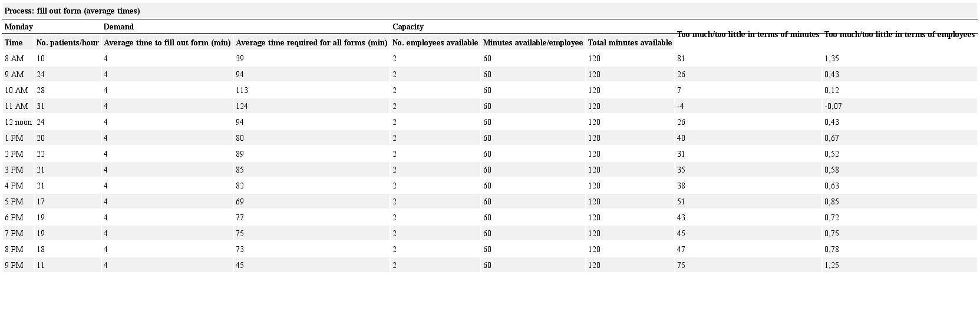
Task: Click the 9 PM time cell
Action: pyautogui.click(x=14, y=266)
